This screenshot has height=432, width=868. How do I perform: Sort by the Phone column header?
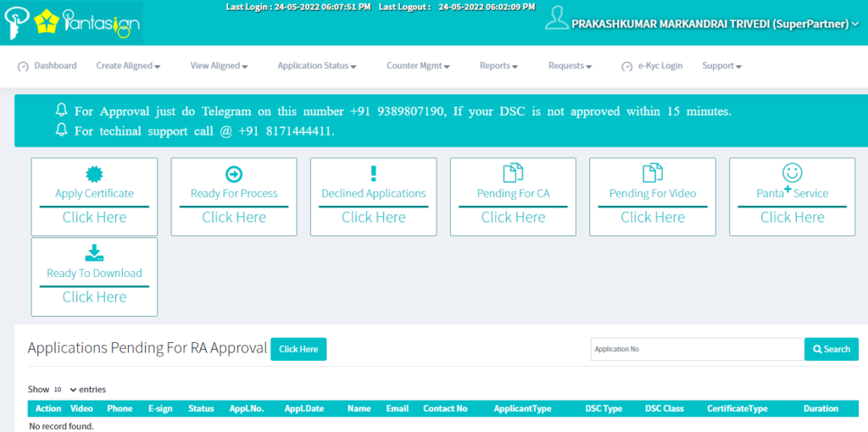coord(120,409)
